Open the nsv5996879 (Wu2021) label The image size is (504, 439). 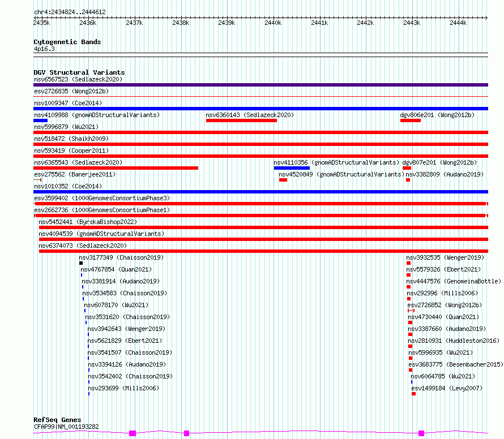pyautogui.click(x=66, y=127)
